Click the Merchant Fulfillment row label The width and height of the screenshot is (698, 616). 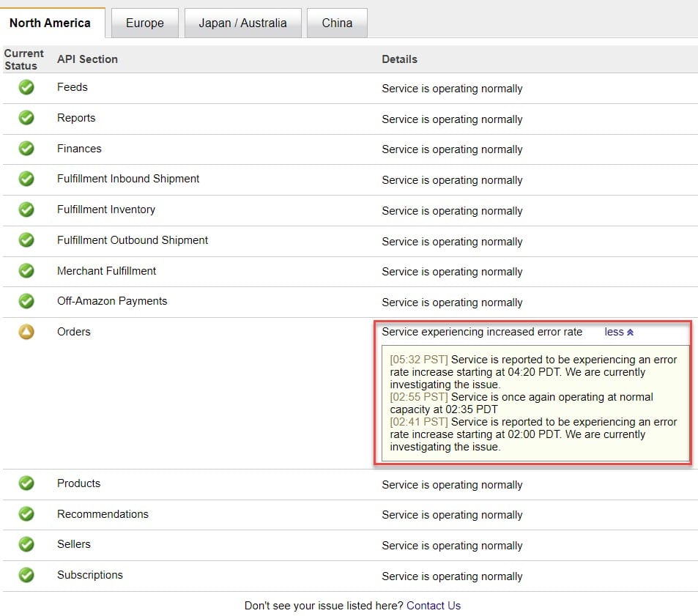[x=106, y=271]
